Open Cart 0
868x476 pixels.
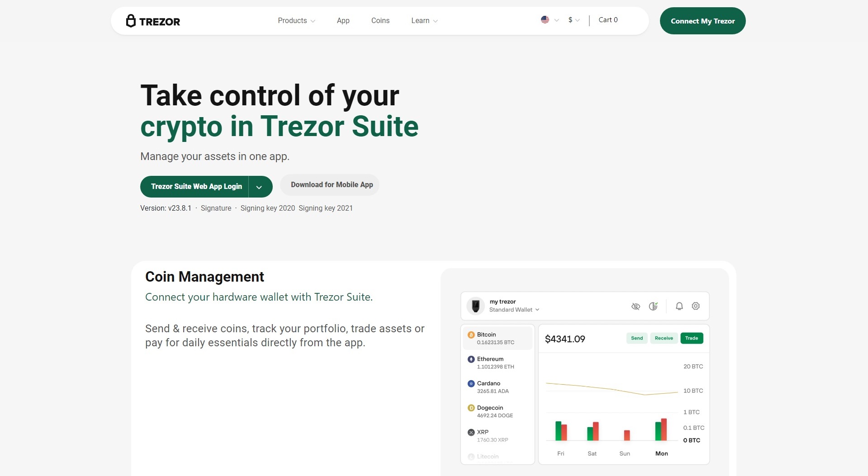608,20
